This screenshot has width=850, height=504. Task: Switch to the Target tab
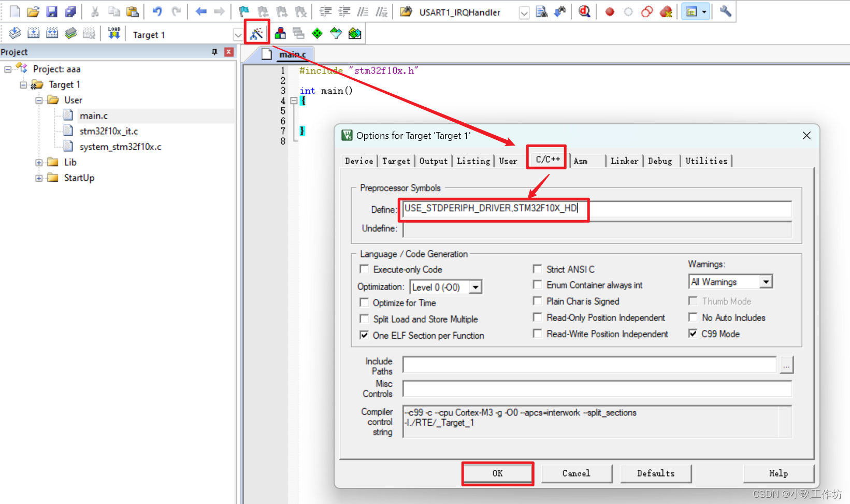[x=396, y=161]
